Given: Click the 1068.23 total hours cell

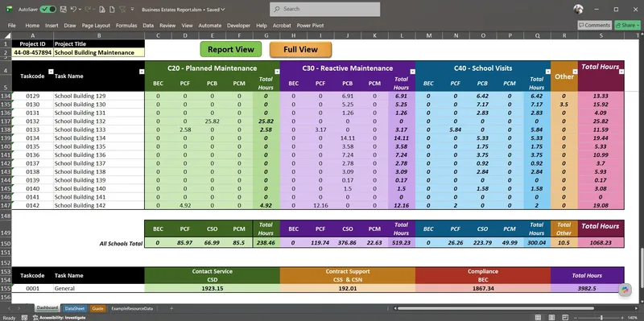Looking at the screenshot, I should click(601, 243).
